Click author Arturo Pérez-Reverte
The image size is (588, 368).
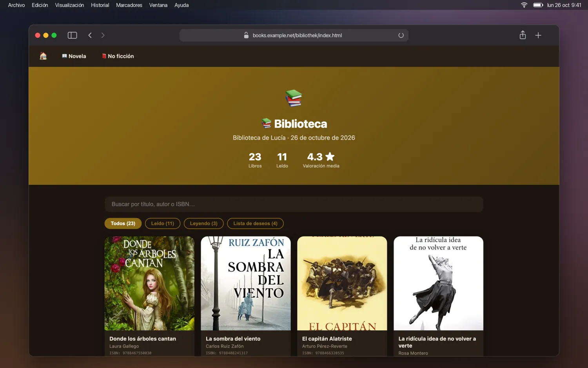(325, 346)
